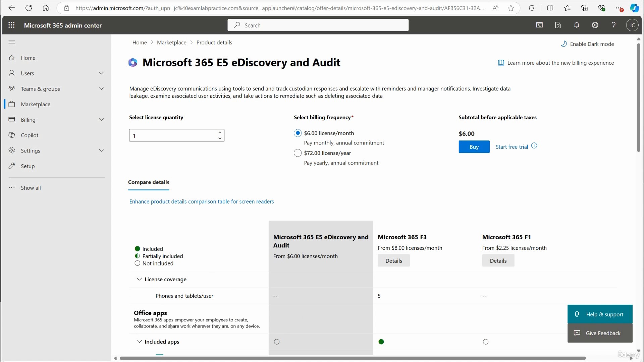Click the Buy button
The height and width of the screenshot is (362, 644).
(474, 147)
